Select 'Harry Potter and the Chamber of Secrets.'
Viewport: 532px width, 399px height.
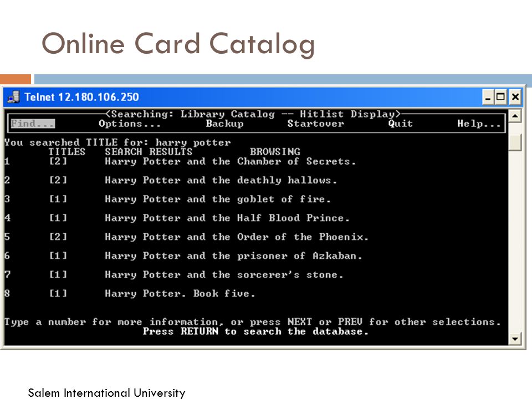click(230, 161)
